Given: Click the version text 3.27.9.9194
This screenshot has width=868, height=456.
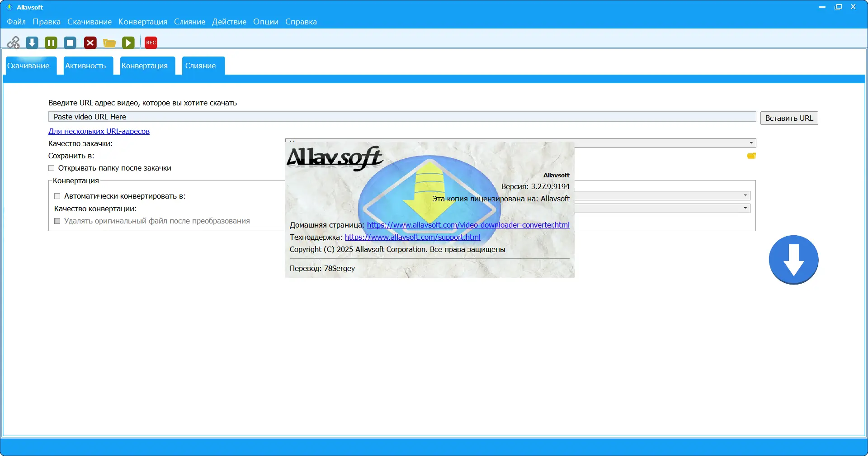Looking at the screenshot, I should coord(550,186).
